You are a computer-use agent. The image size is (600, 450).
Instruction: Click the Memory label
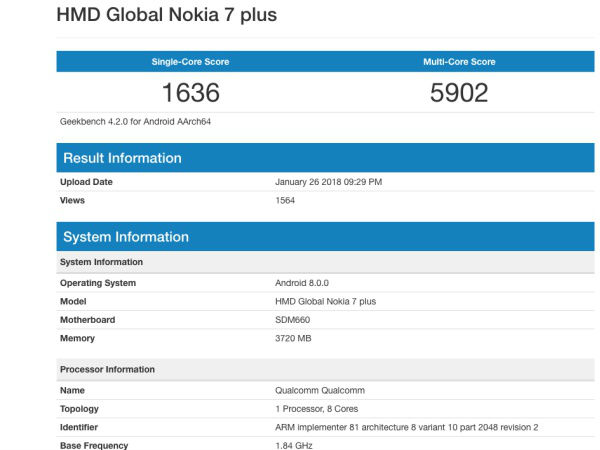[x=77, y=338]
